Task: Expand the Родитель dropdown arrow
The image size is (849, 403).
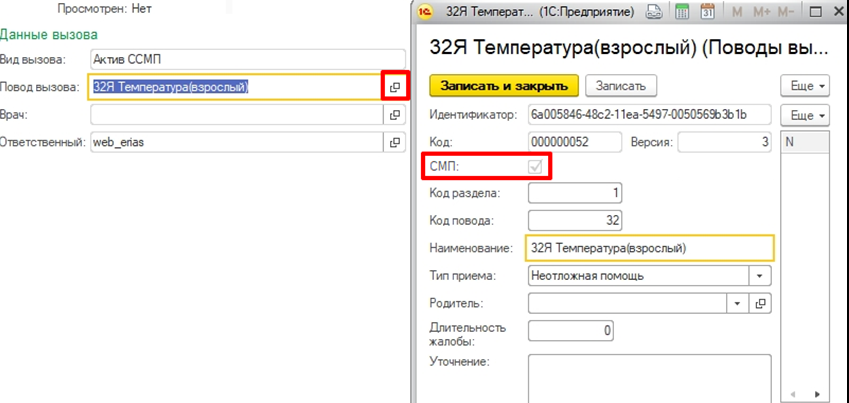Action: (738, 303)
